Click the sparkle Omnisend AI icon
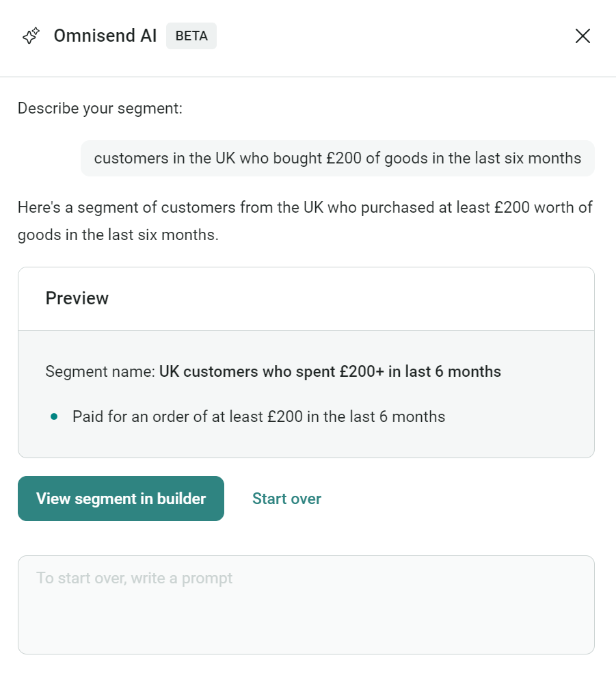The width and height of the screenshot is (616, 675). [30, 36]
